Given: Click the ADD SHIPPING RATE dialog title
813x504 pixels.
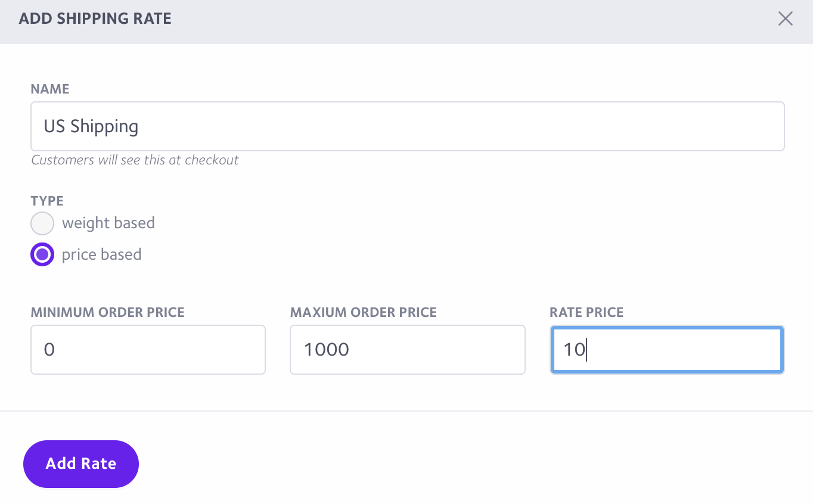Looking at the screenshot, I should point(95,18).
